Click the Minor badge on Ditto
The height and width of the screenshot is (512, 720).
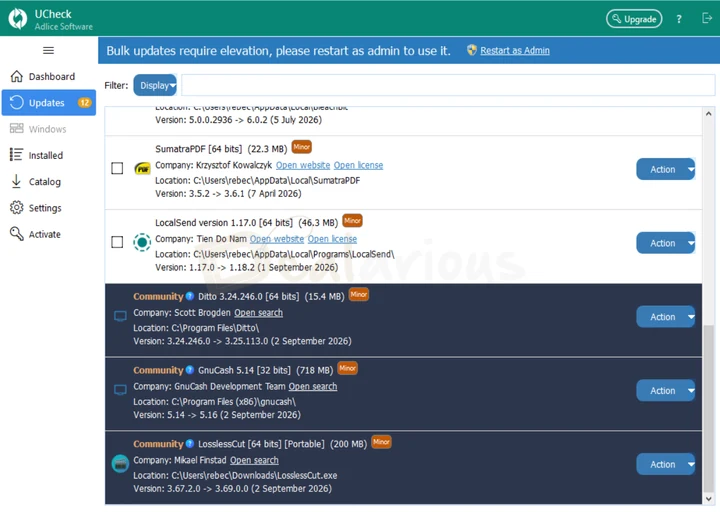click(x=359, y=294)
